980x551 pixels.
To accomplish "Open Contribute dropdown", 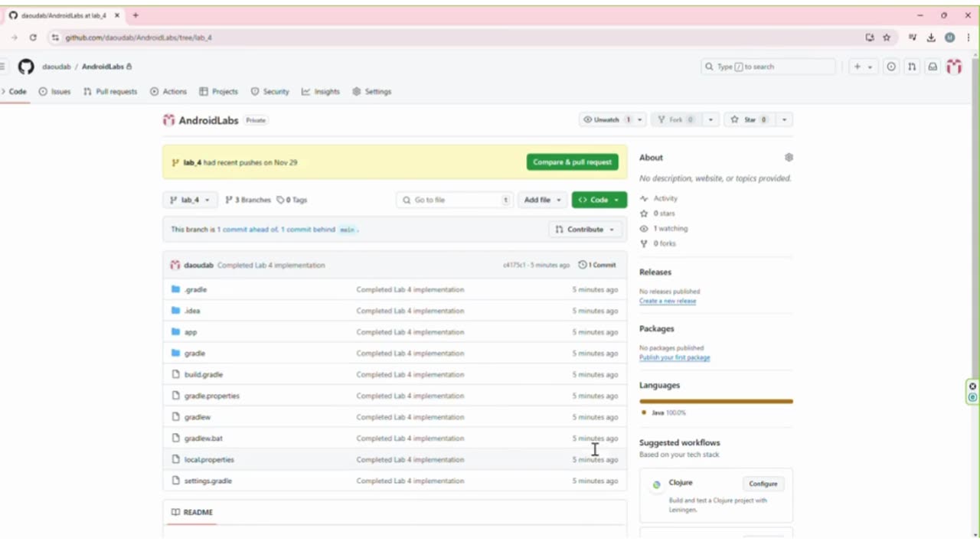I will tap(585, 230).
